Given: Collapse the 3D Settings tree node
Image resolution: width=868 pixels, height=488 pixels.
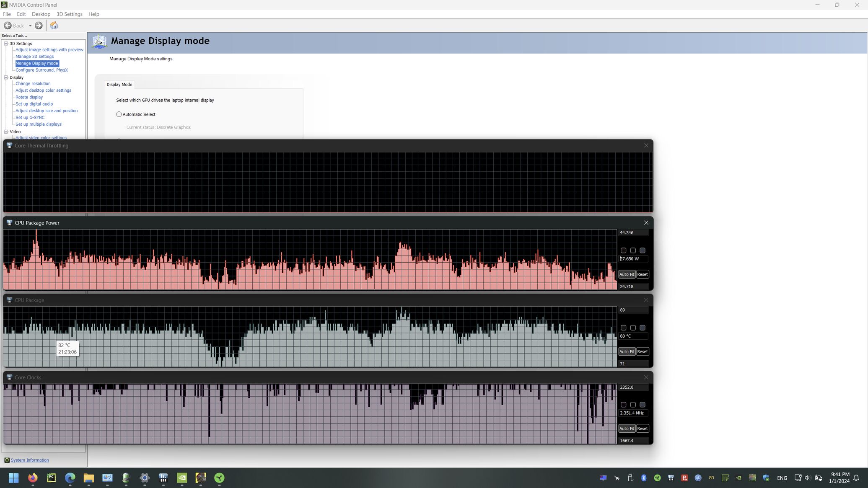Looking at the screenshot, I should [6, 44].
